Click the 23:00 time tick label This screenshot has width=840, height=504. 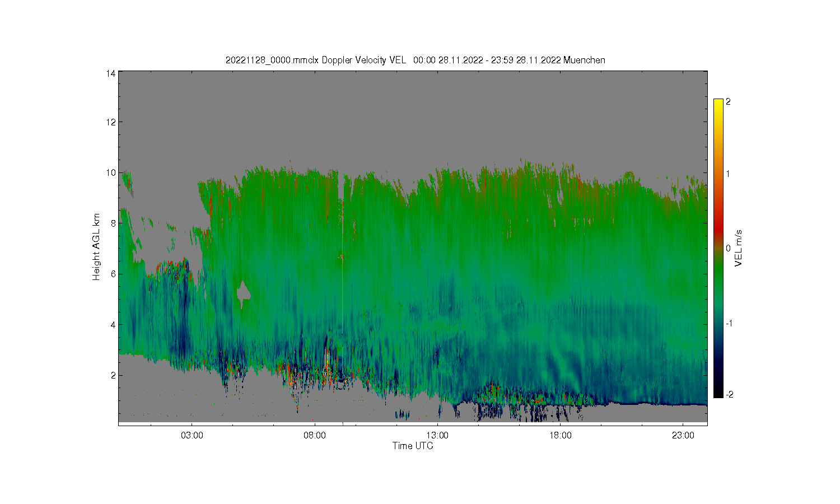683,435
